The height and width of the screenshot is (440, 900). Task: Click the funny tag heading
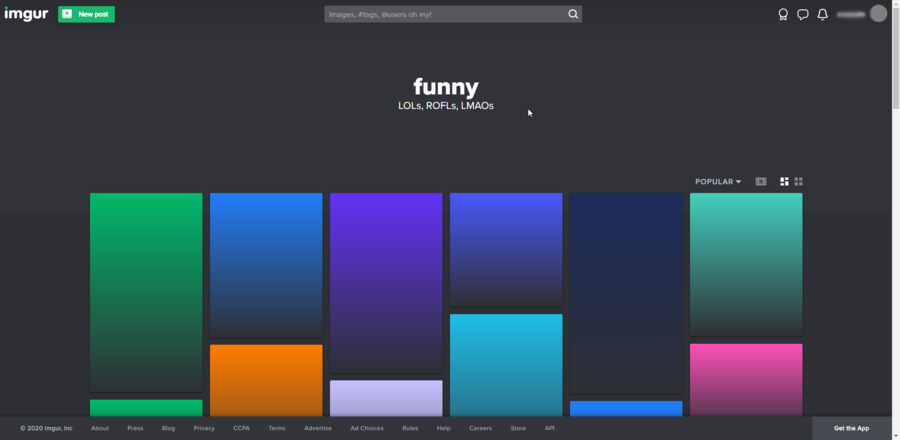tap(446, 87)
